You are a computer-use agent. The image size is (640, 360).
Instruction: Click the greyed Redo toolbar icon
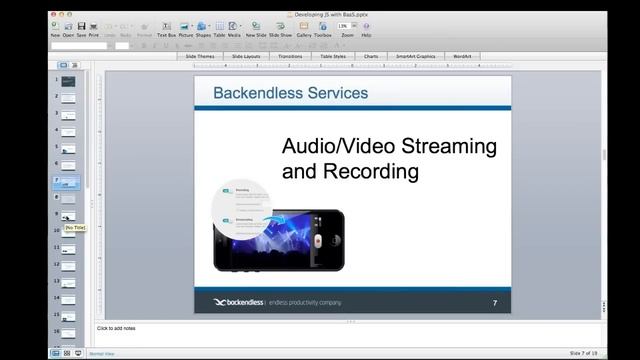tap(124, 27)
